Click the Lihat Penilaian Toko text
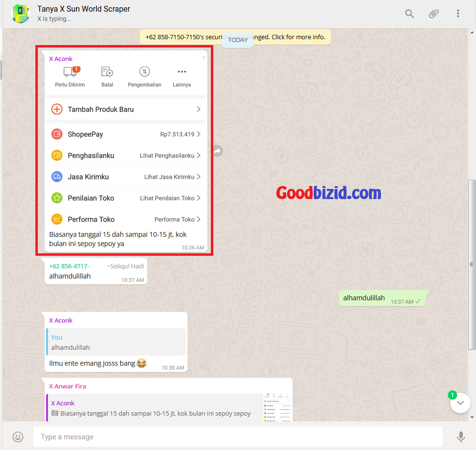 (x=167, y=198)
